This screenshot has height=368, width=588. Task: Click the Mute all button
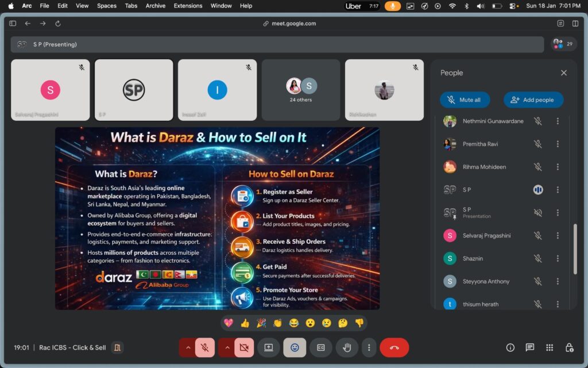tap(465, 99)
